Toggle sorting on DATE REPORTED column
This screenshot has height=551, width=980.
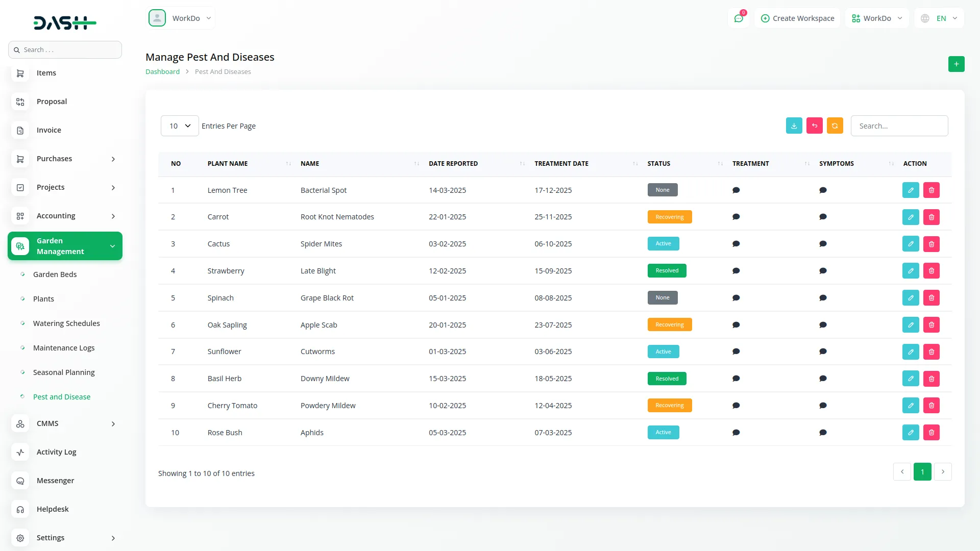tap(522, 164)
